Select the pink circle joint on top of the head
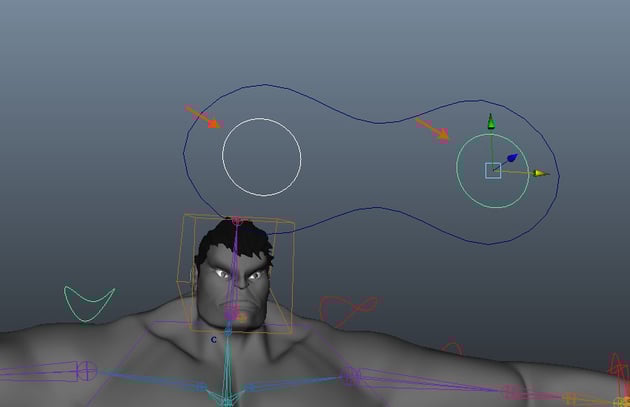This screenshot has width=630, height=407. tap(237, 220)
